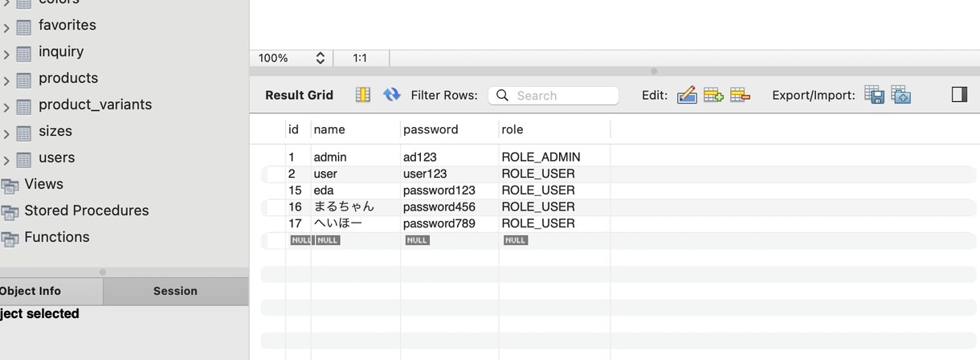The height and width of the screenshot is (360, 980).
Task: Click into Filter Rows search field
Action: tap(553, 96)
